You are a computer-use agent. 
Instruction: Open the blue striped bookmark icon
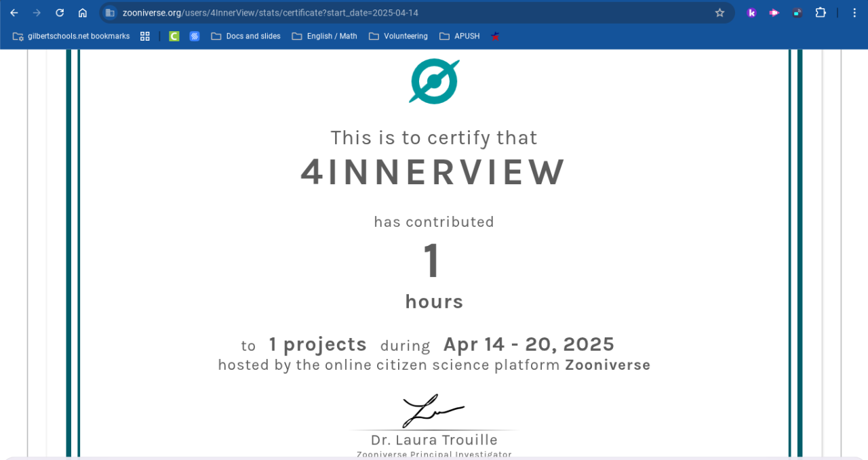[x=195, y=36]
